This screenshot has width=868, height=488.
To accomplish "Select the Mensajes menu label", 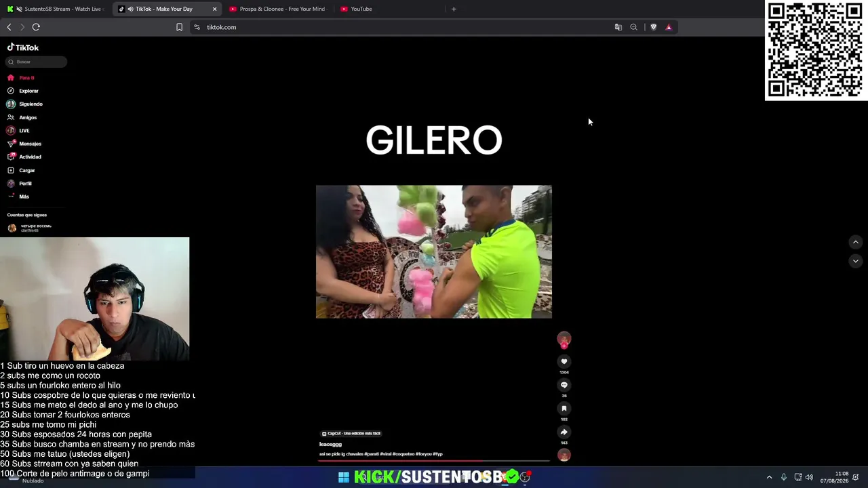I will tap(30, 144).
